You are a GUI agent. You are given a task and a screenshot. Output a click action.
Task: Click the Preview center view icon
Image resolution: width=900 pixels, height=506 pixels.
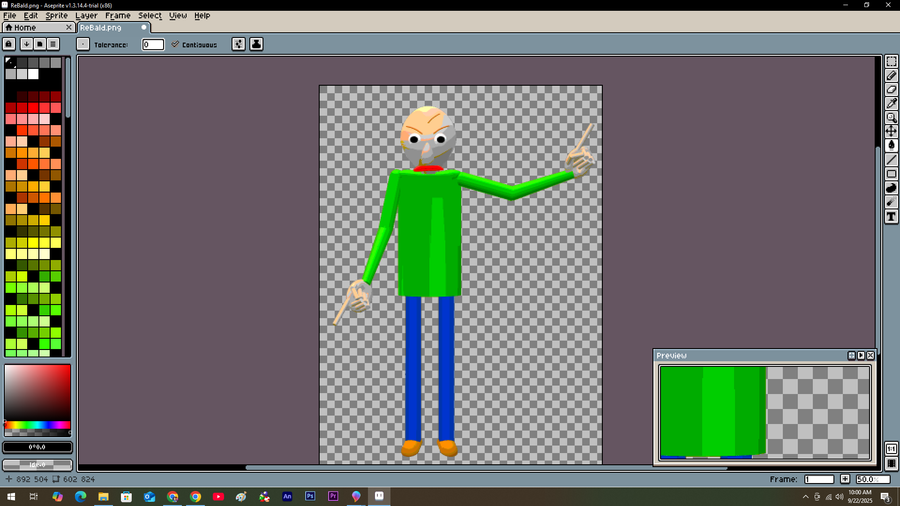[851, 356]
